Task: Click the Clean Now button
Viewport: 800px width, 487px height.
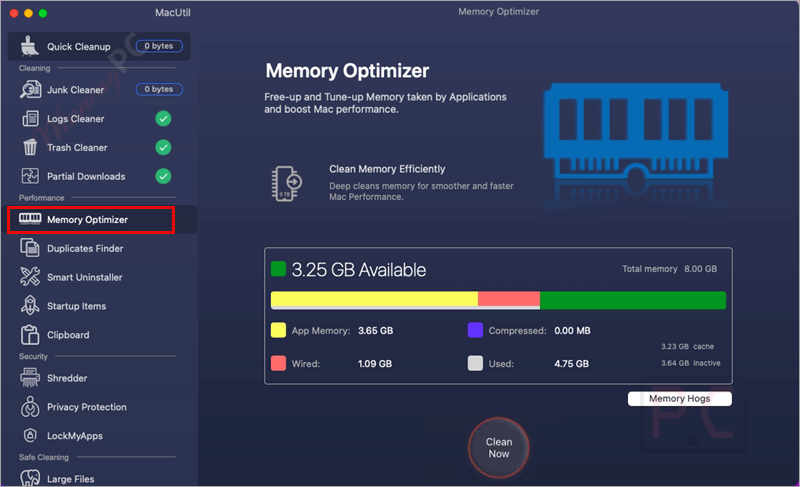Action: [498, 448]
